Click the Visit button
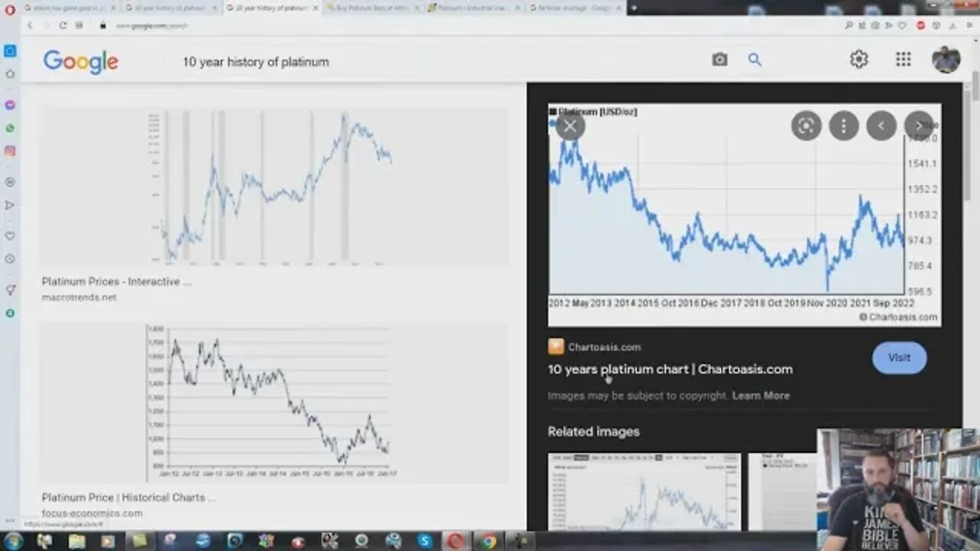This screenshot has height=551, width=980. (x=899, y=357)
